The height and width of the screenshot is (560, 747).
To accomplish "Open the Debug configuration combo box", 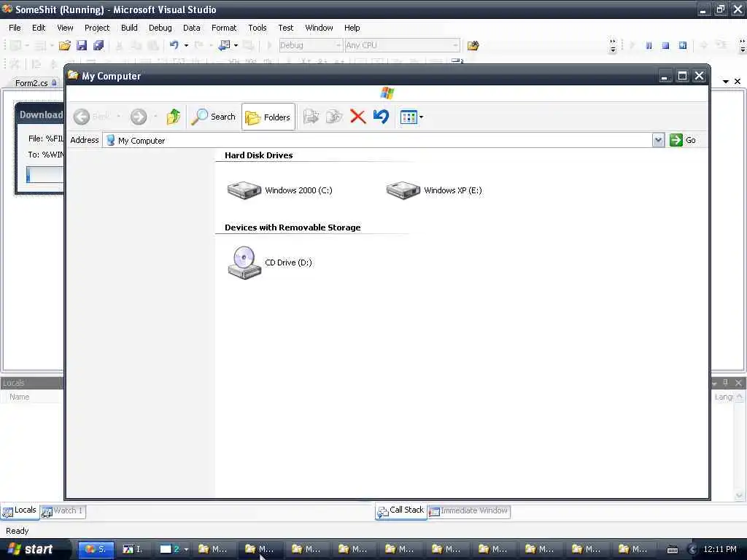I will point(310,45).
